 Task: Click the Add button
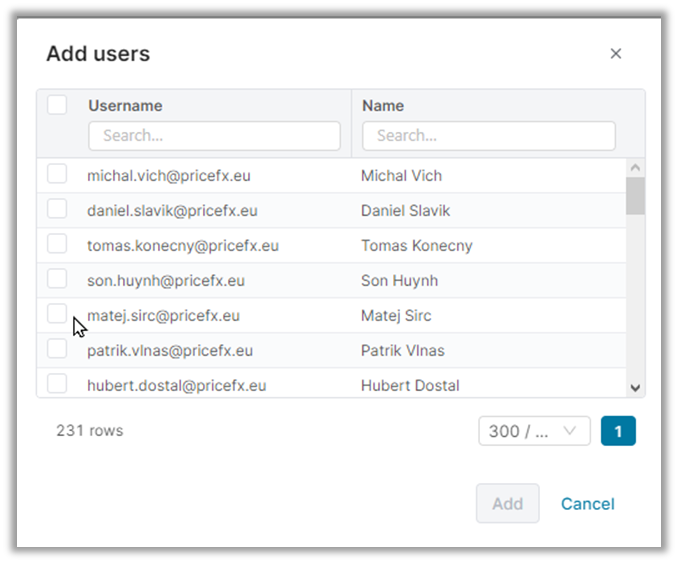click(x=507, y=504)
